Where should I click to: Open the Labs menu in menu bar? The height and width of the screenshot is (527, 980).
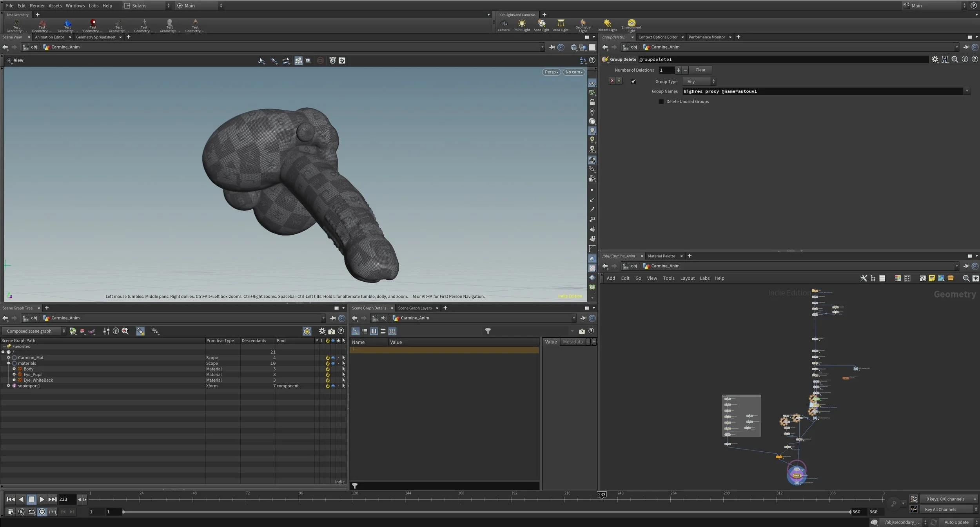tap(93, 5)
